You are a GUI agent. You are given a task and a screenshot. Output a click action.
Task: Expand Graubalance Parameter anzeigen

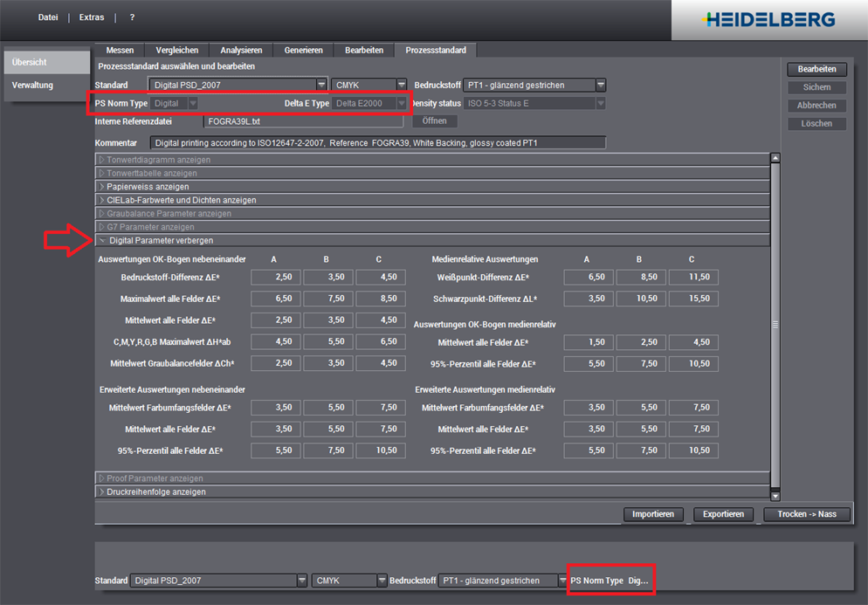tap(432, 213)
